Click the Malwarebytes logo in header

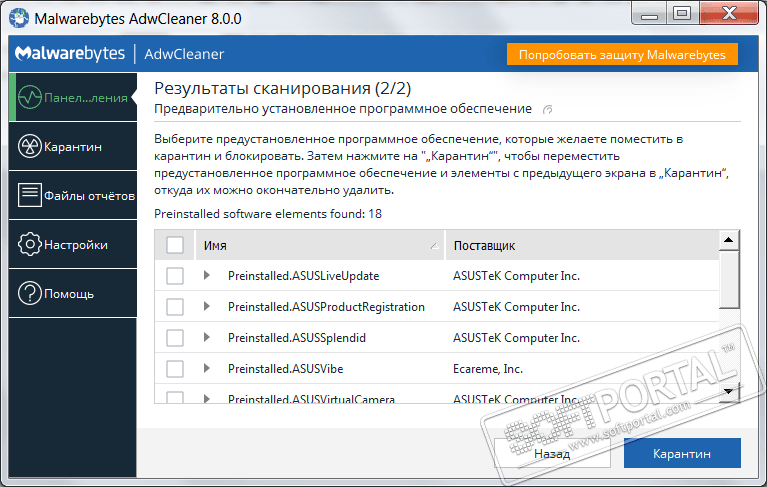(70, 53)
